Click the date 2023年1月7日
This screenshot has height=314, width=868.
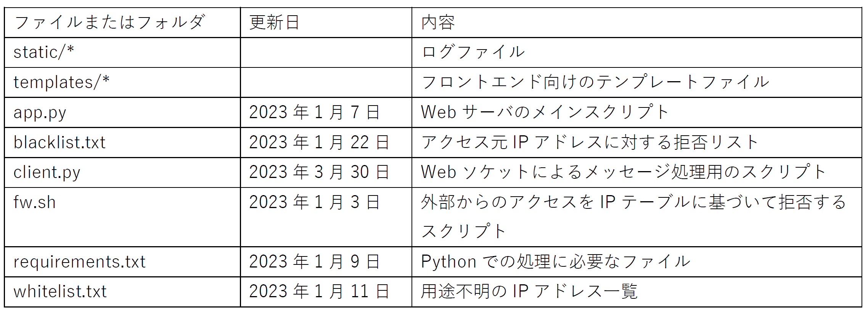coord(314,112)
